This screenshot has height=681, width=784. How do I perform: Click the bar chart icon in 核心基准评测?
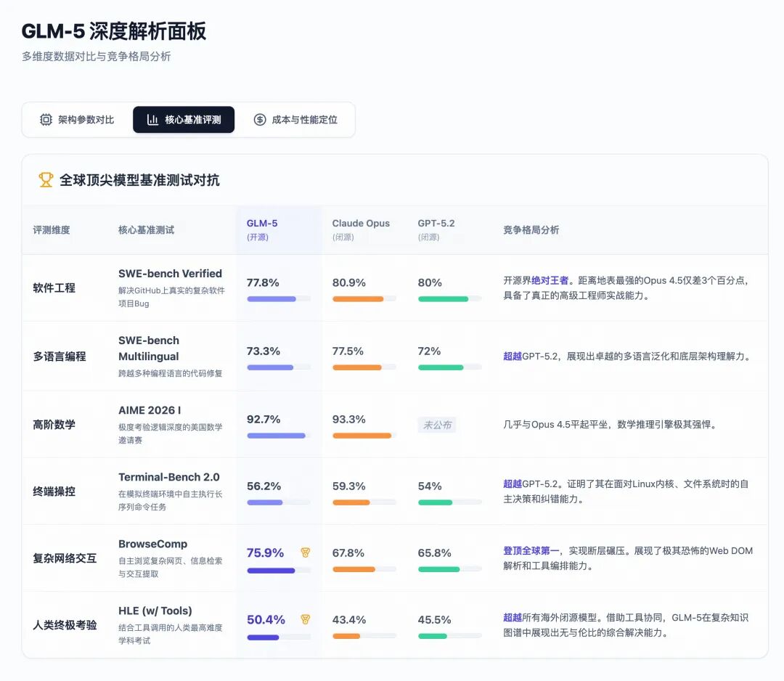coord(152,120)
